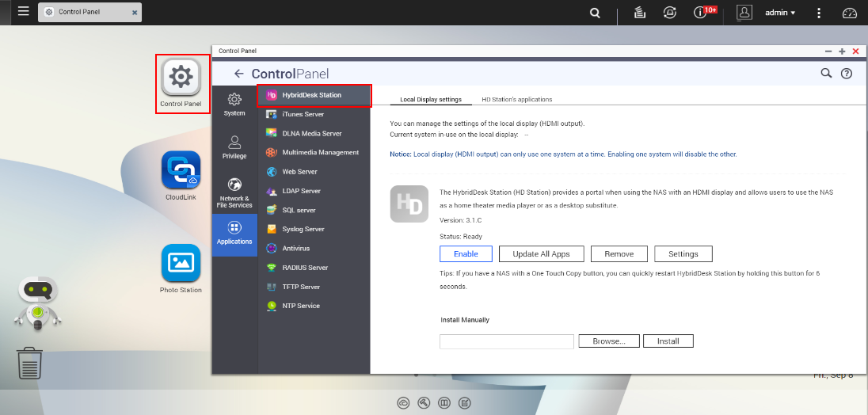
Task: Click the Update All Apps button
Action: point(541,254)
